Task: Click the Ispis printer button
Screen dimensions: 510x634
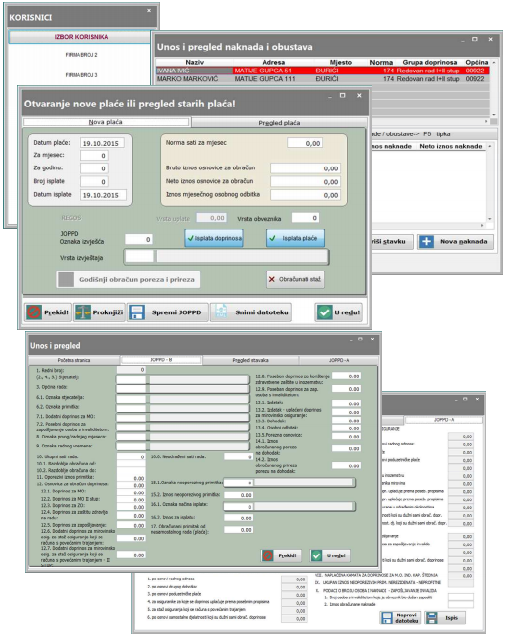Action: (x=445, y=617)
